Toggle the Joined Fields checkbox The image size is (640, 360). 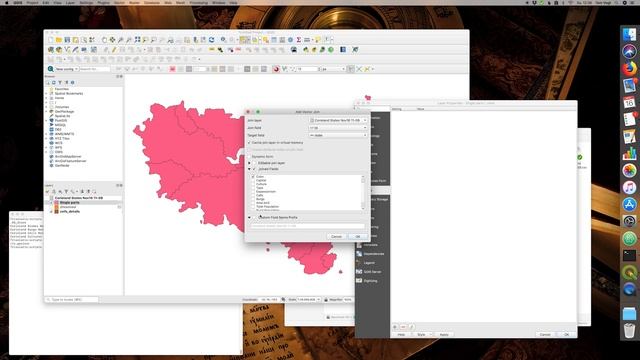[x=255, y=169]
